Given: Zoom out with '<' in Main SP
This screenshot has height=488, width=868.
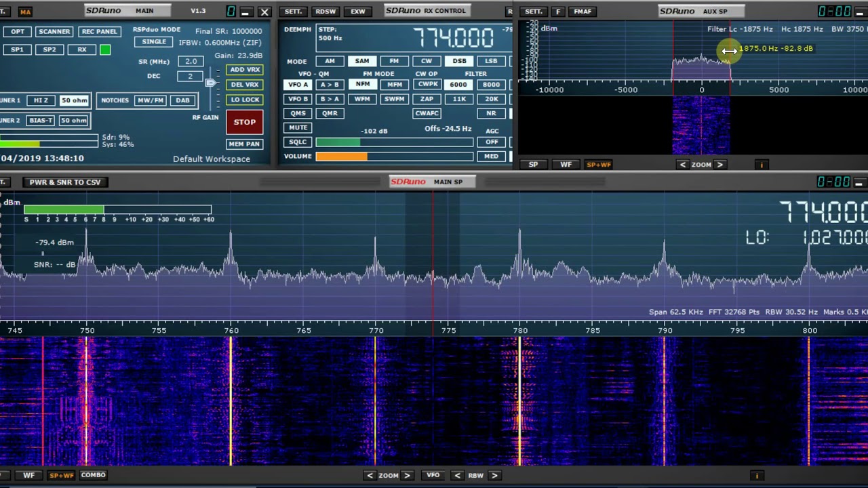Looking at the screenshot, I should [370, 476].
